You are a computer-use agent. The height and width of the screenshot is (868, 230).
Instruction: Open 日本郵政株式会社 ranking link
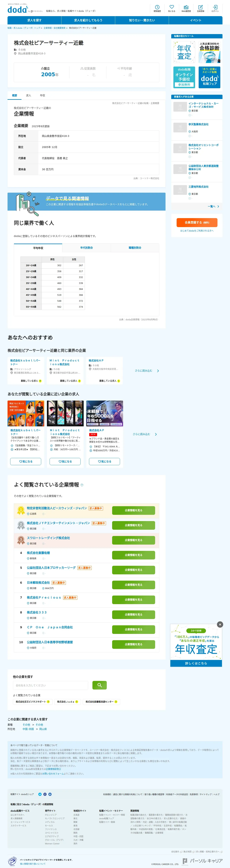(x=38, y=583)
